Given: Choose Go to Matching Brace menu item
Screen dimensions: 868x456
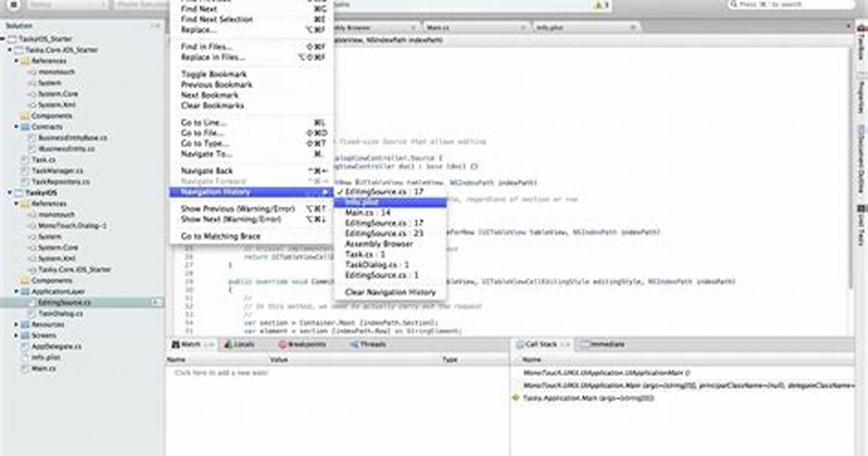Looking at the screenshot, I should point(253,237).
